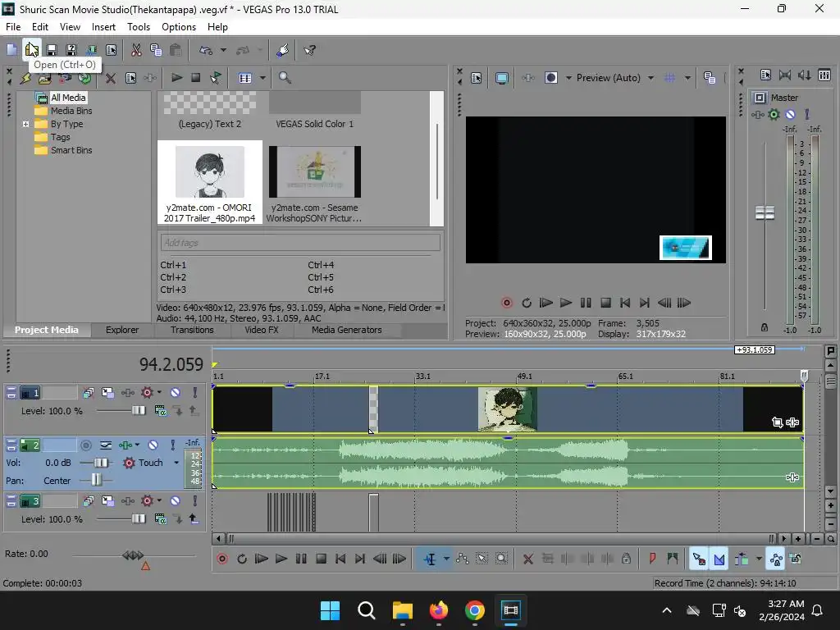Viewport: 840px width, 630px height.
Task: Open the Undo history dropdown arrow
Action: (x=223, y=50)
